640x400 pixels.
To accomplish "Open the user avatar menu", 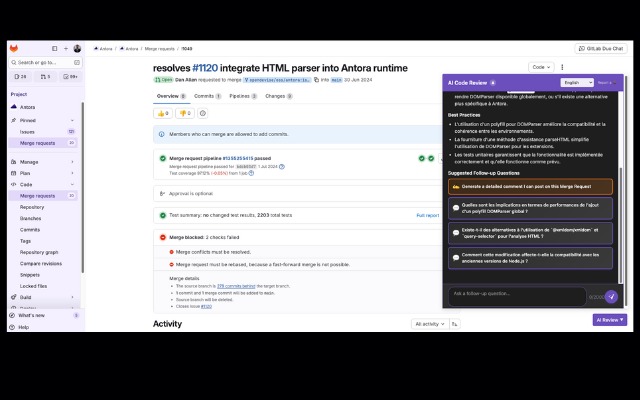I will point(77,49).
